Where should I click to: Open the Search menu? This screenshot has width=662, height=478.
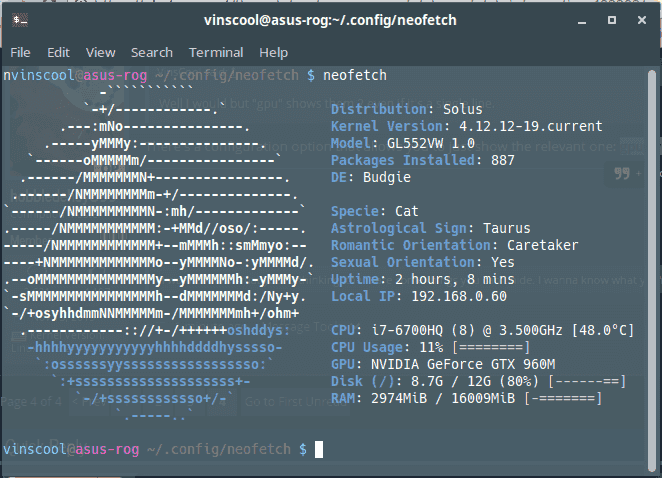[152, 52]
